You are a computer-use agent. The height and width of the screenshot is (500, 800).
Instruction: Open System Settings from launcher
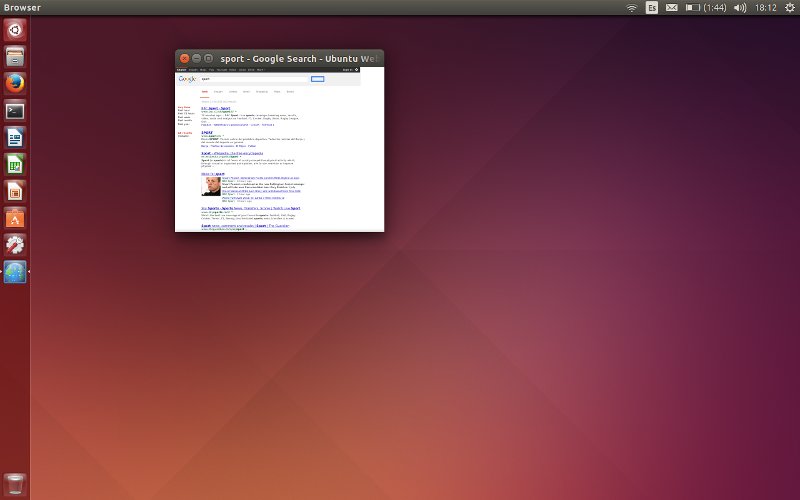(15, 245)
